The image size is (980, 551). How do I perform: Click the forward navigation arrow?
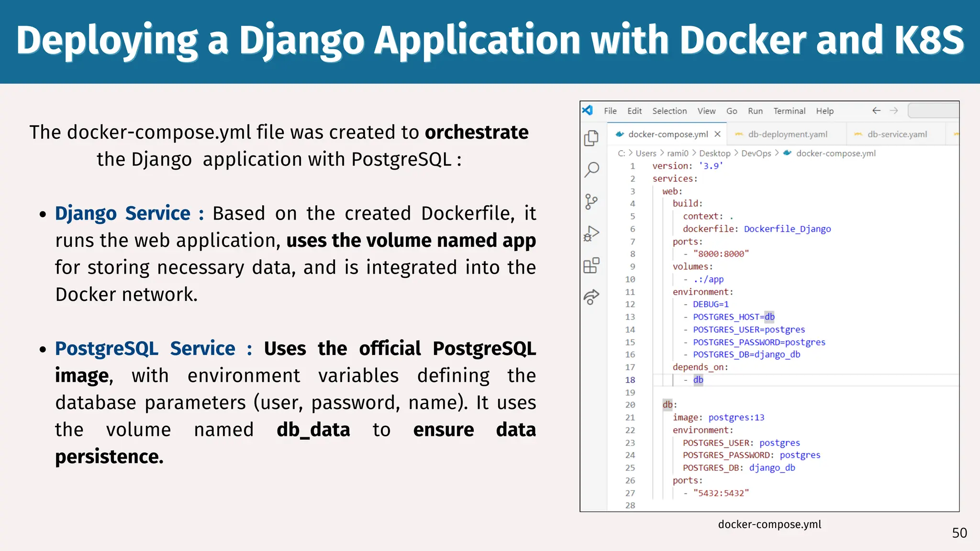pos(894,110)
